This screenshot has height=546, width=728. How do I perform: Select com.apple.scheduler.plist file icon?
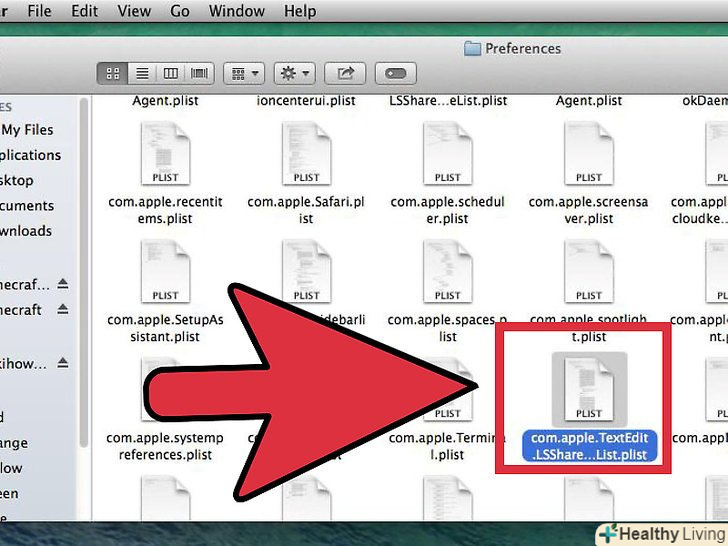click(x=448, y=153)
